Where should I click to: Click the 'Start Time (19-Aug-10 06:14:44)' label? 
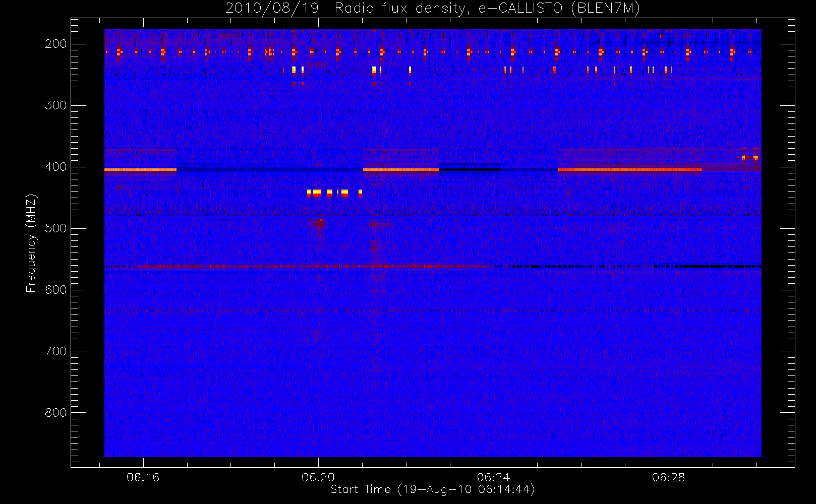point(432,489)
